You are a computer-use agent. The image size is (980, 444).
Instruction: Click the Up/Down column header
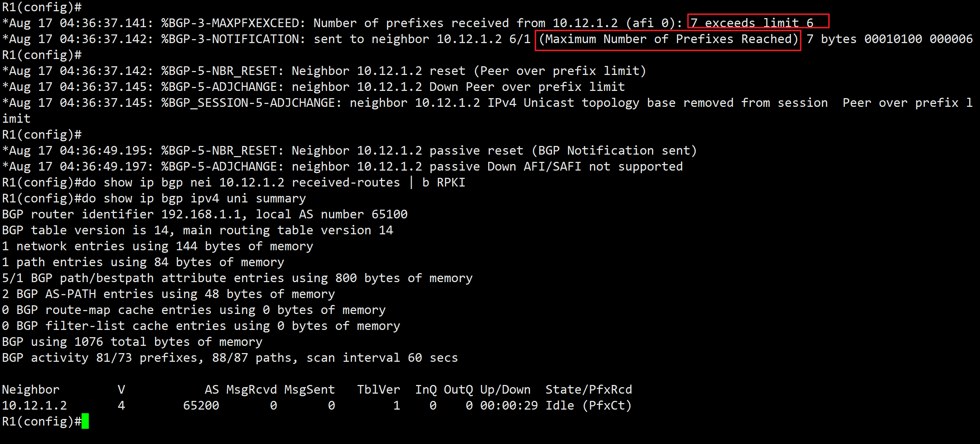pyautogui.click(x=505, y=389)
